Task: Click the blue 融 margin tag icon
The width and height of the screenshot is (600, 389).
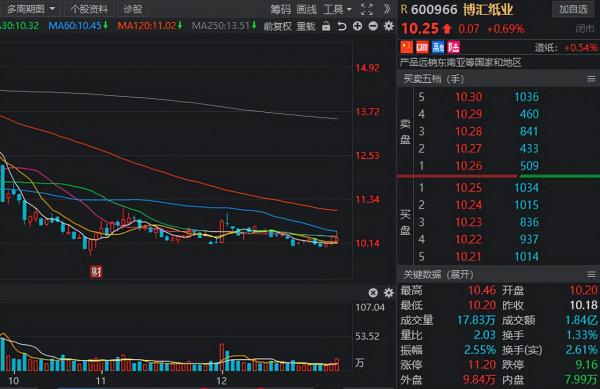Action: point(438,47)
